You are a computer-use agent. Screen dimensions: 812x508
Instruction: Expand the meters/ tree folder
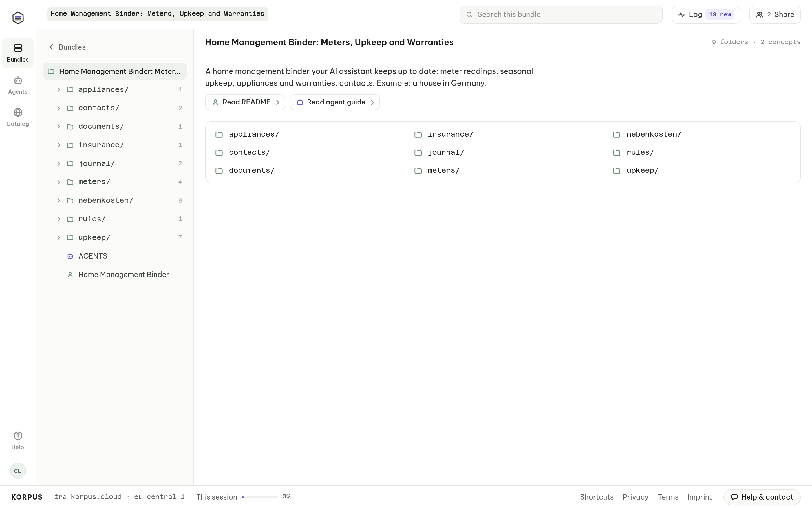pos(59,182)
